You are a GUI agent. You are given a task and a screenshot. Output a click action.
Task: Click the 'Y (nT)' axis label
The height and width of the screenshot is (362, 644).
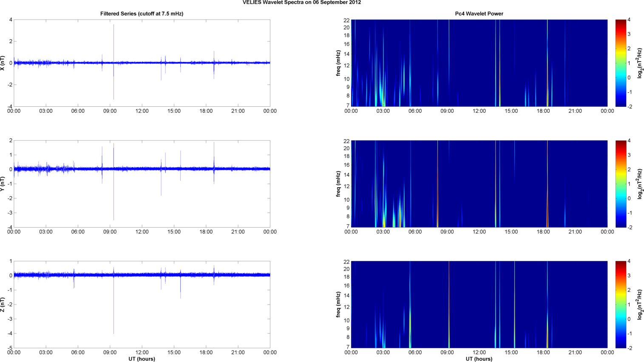[x=3, y=184]
